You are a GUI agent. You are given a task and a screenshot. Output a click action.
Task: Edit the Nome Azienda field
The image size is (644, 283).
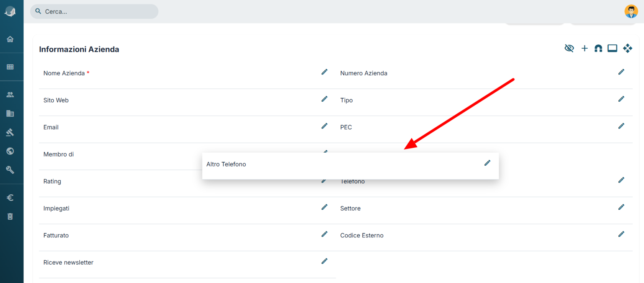pos(324,72)
